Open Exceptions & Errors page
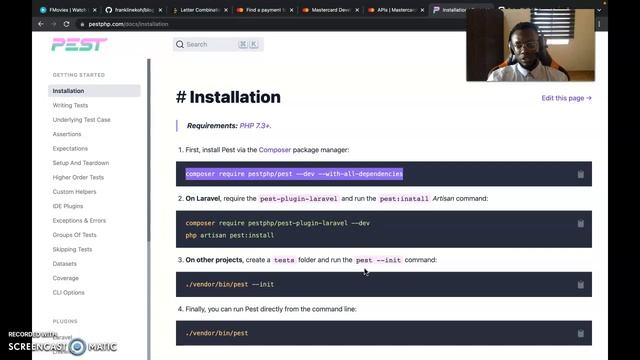The image size is (640, 360). point(79,220)
